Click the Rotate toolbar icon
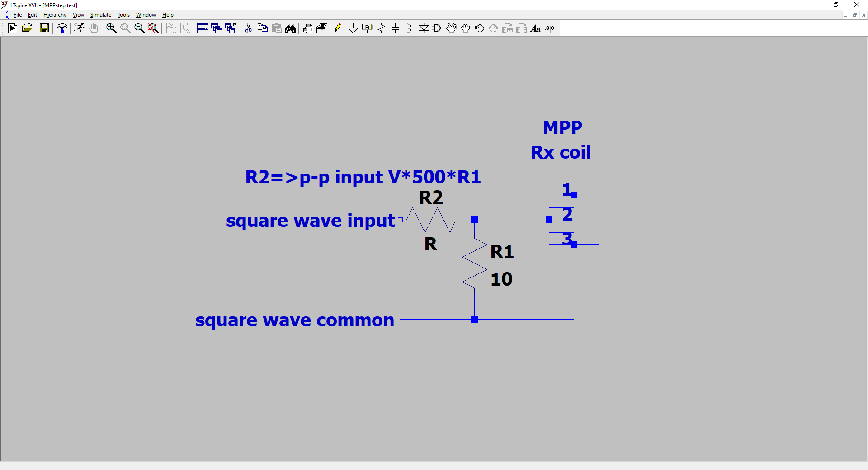 508,28
